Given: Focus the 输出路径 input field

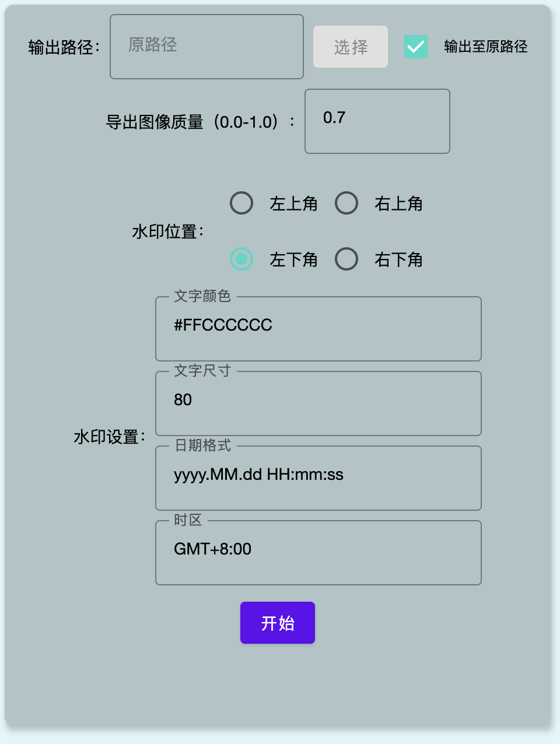Looking at the screenshot, I should (206, 47).
